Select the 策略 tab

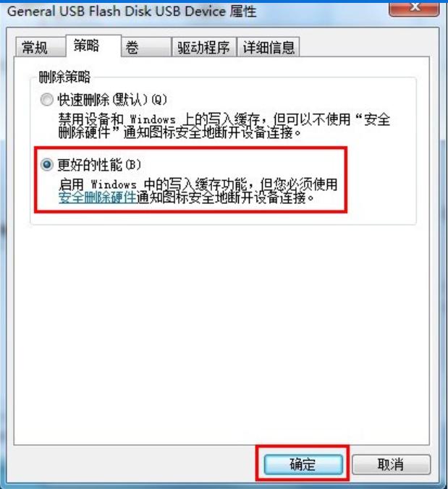tap(93, 46)
